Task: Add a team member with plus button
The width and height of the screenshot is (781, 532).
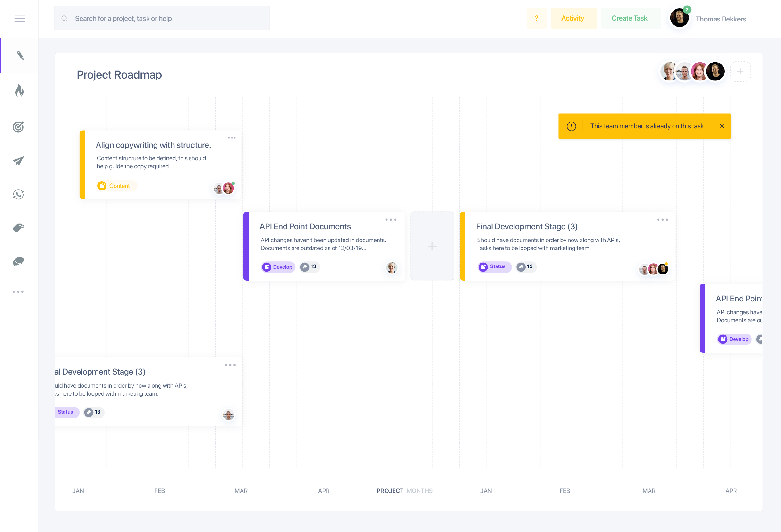Action: pos(740,72)
